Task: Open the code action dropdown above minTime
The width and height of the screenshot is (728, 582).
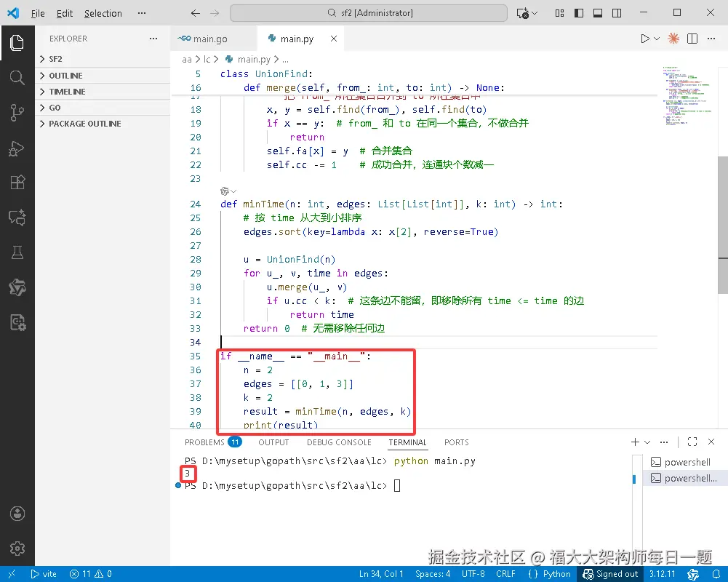Action: pos(228,191)
